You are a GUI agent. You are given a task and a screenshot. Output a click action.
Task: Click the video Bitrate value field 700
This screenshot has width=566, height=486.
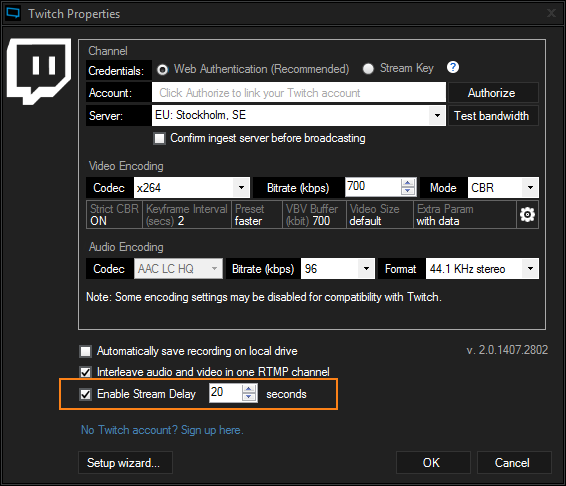click(x=373, y=187)
